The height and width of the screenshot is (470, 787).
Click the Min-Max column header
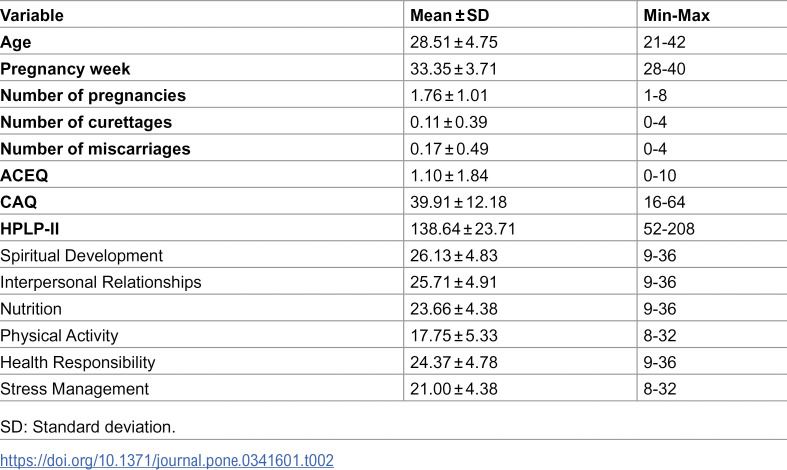tap(677, 15)
